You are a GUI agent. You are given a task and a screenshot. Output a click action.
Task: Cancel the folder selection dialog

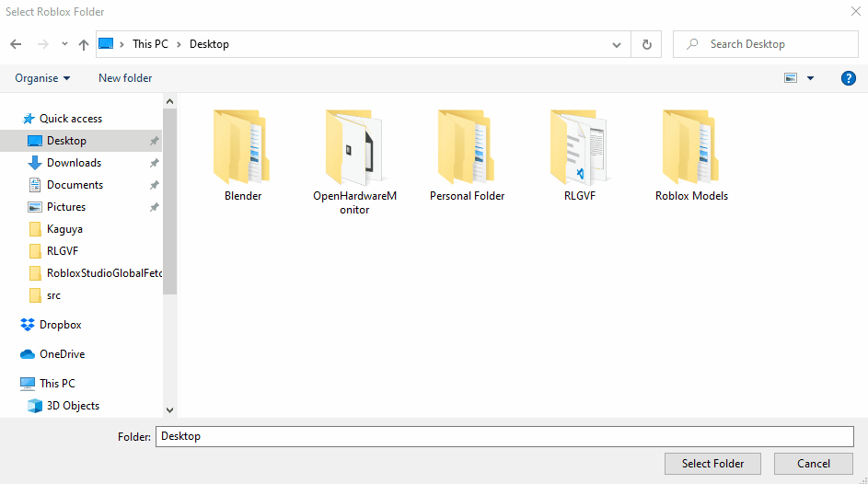[813, 464]
